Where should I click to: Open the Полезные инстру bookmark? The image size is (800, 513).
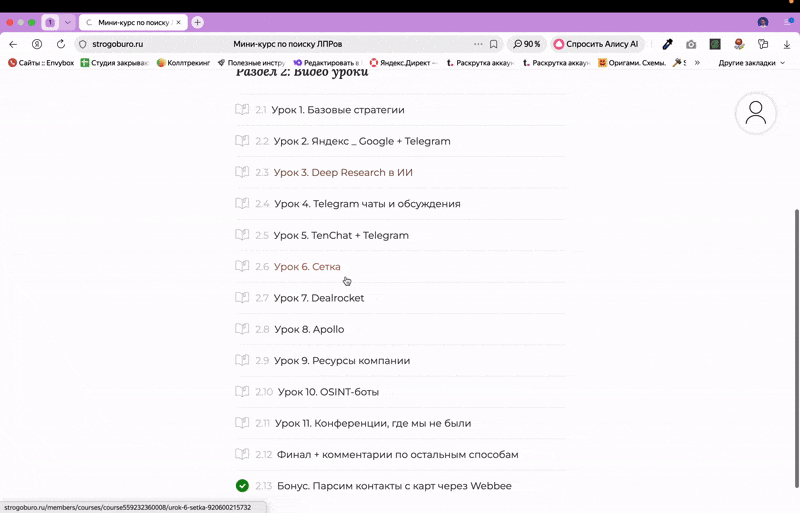click(x=251, y=63)
